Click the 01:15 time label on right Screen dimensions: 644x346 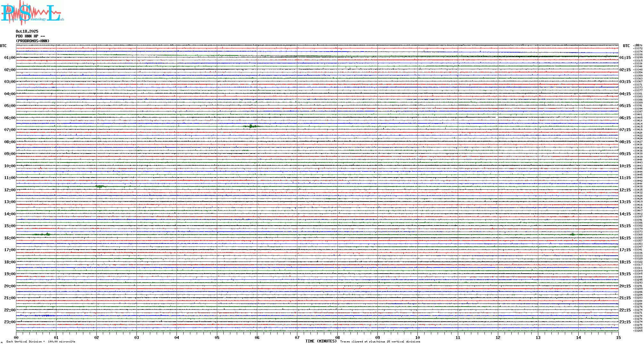625,58
